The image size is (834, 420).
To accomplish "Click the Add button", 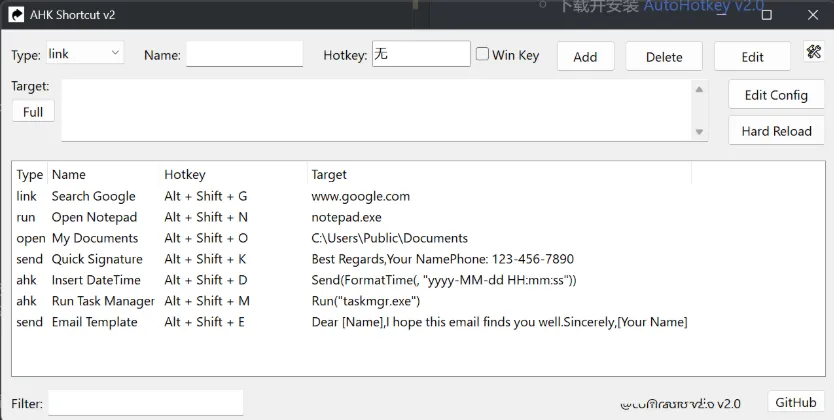I will coord(585,57).
